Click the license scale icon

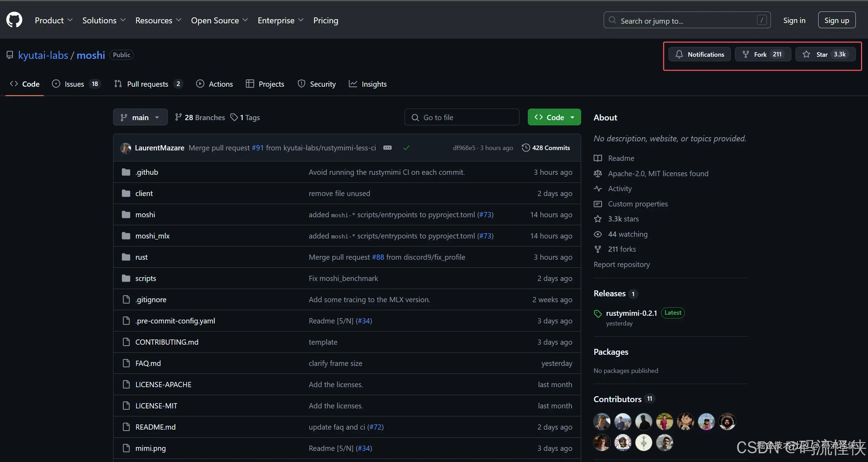tap(598, 173)
